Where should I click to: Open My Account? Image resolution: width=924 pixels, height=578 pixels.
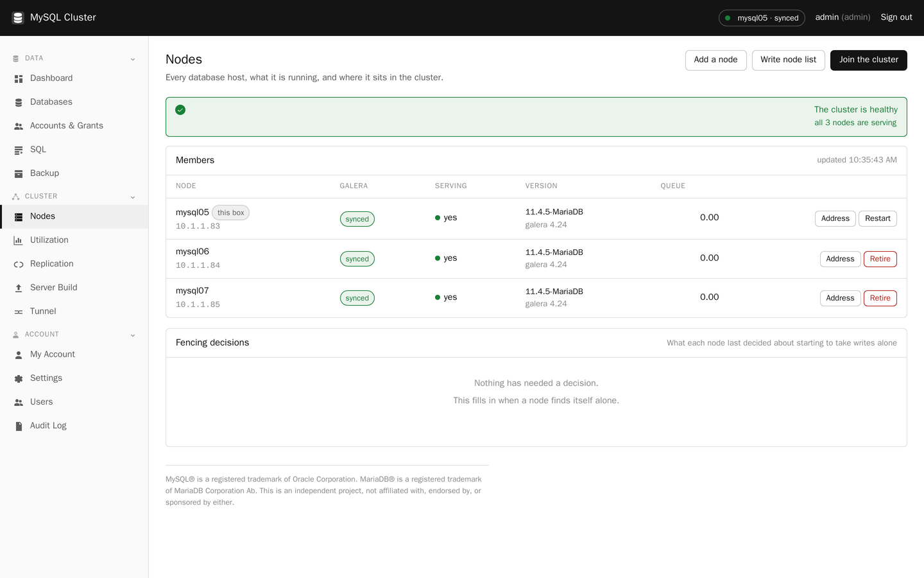pos(74,355)
